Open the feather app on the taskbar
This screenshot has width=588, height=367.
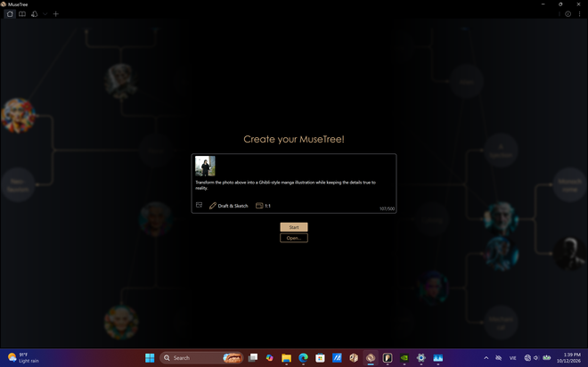pyautogui.click(x=388, y=357)
